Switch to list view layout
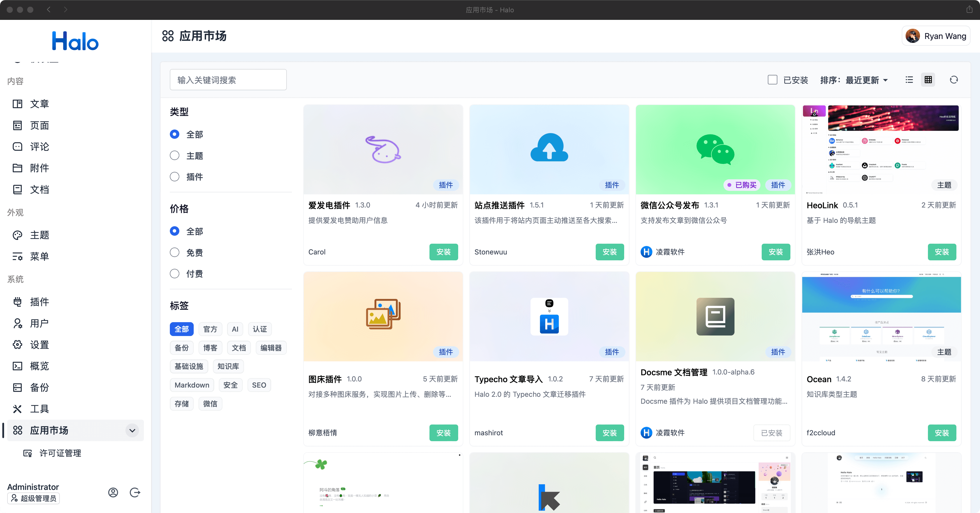This screenshot has height=513, width=980. 909,80
